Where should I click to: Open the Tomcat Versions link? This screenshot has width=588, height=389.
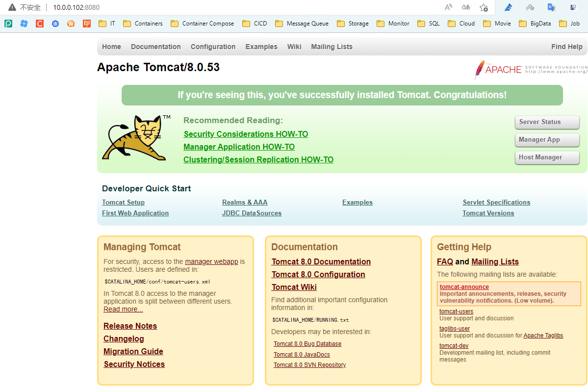pos(488,213)
